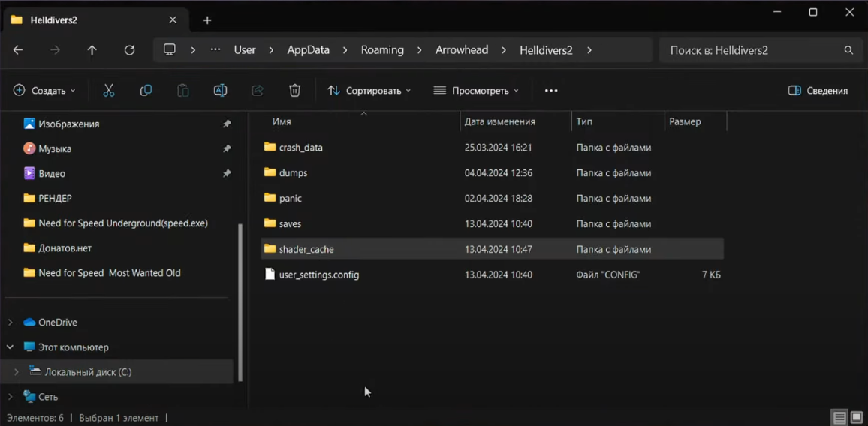The height and width of the screenshot is (426, 868).
Task: Click the monitor icon in address bar
Action: click(x=170, y=49)
